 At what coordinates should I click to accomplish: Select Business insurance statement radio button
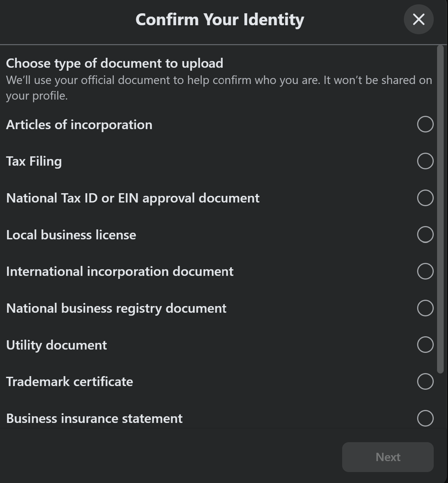coord(425,418)
